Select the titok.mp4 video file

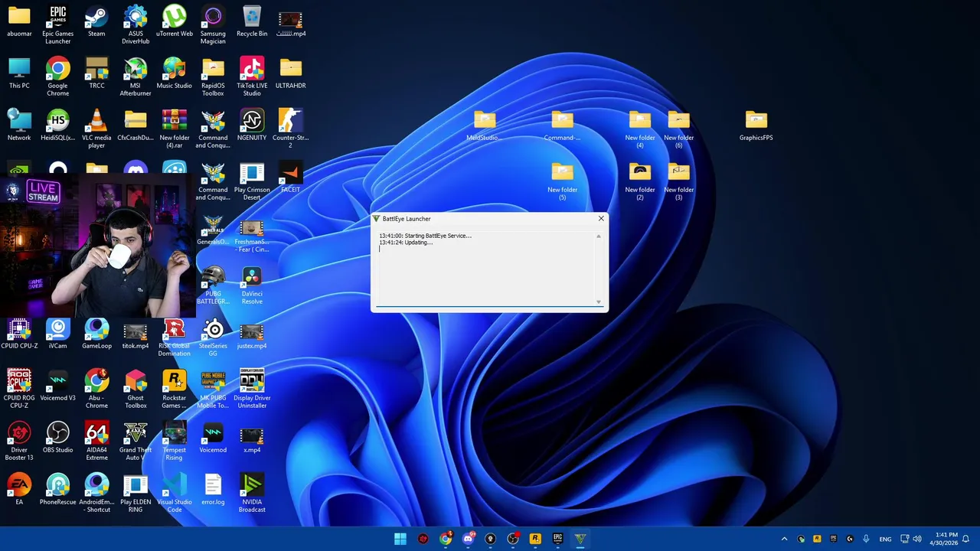click(136, 333)
